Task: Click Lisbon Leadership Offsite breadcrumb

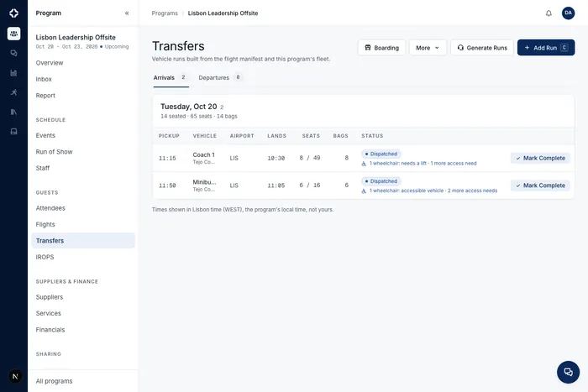Action: coord(223,13)
